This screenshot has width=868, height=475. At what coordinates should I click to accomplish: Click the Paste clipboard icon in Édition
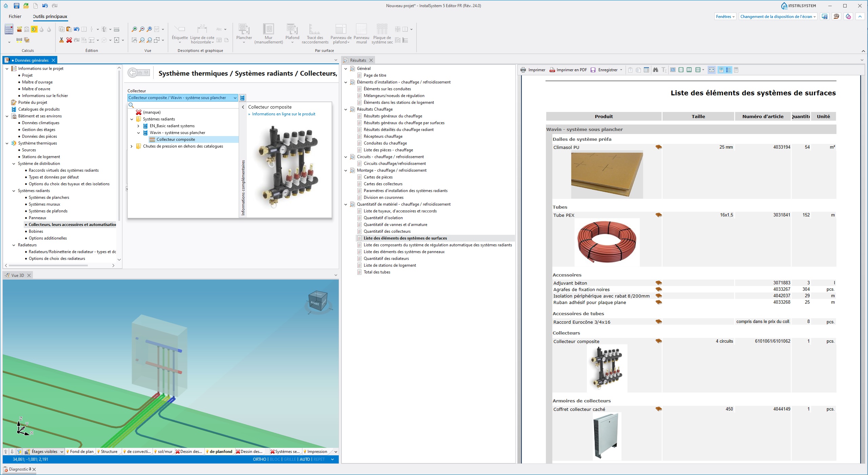point(69,29)
